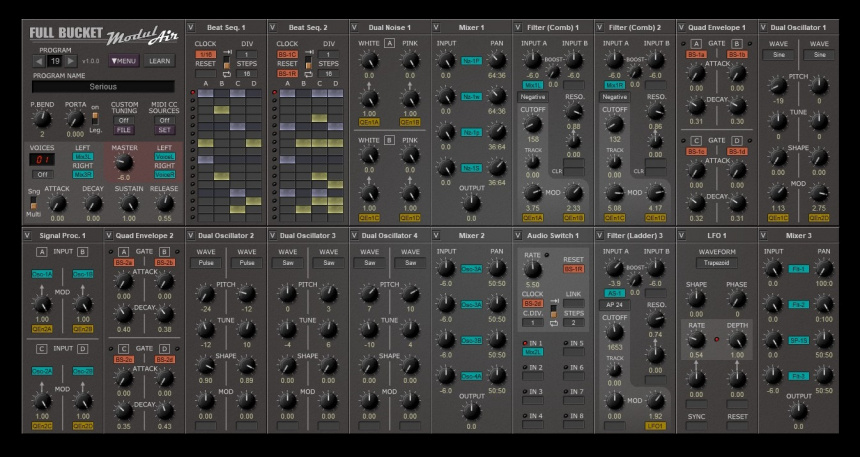Open the V module selector for Mixer 3

pyautogui.click(x=763, y=235)
